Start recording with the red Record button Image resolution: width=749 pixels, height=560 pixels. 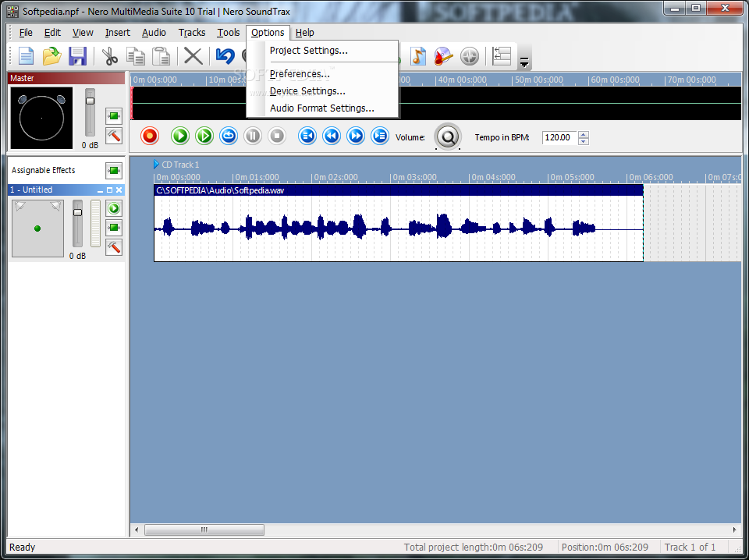coord(150,136)
